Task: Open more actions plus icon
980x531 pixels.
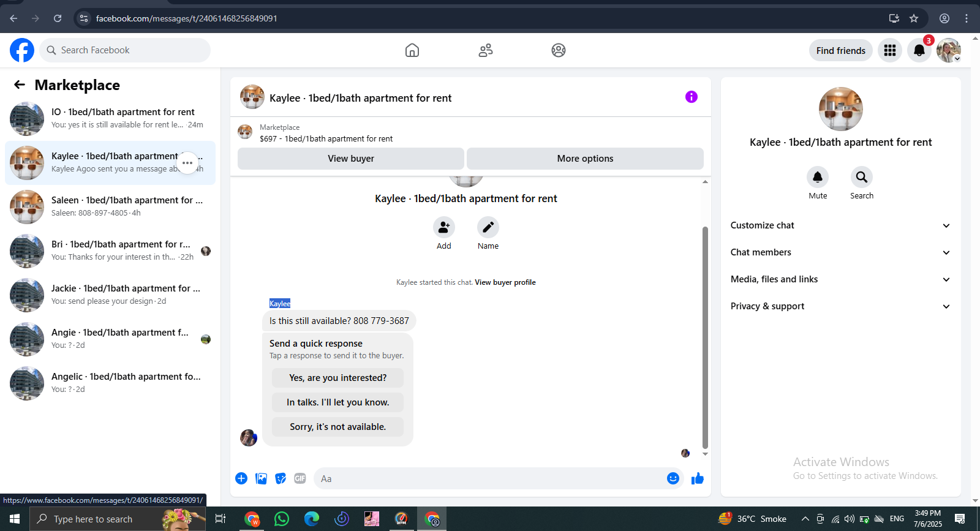Action: pos(241,478)
